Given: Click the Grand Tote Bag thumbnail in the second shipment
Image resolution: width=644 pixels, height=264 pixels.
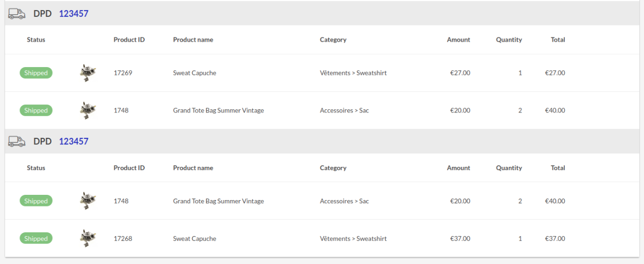Looking at the screenshot, I should [88, 201].
